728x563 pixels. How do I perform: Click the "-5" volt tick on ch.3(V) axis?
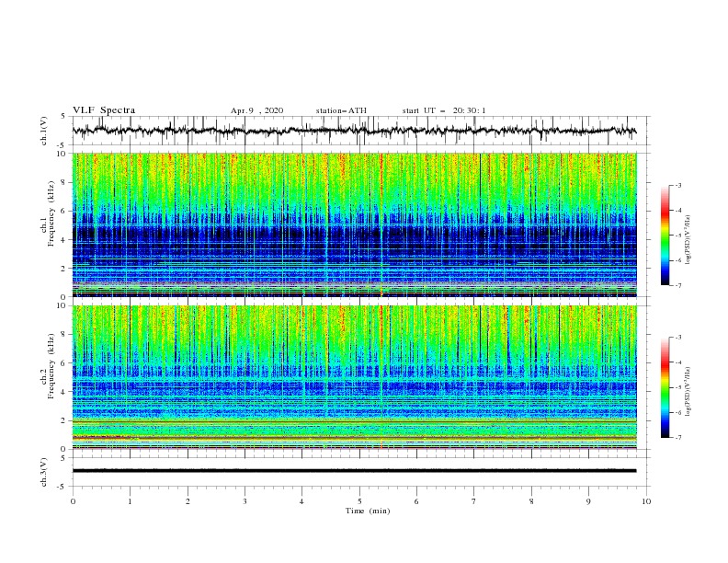tap(63, 487)
